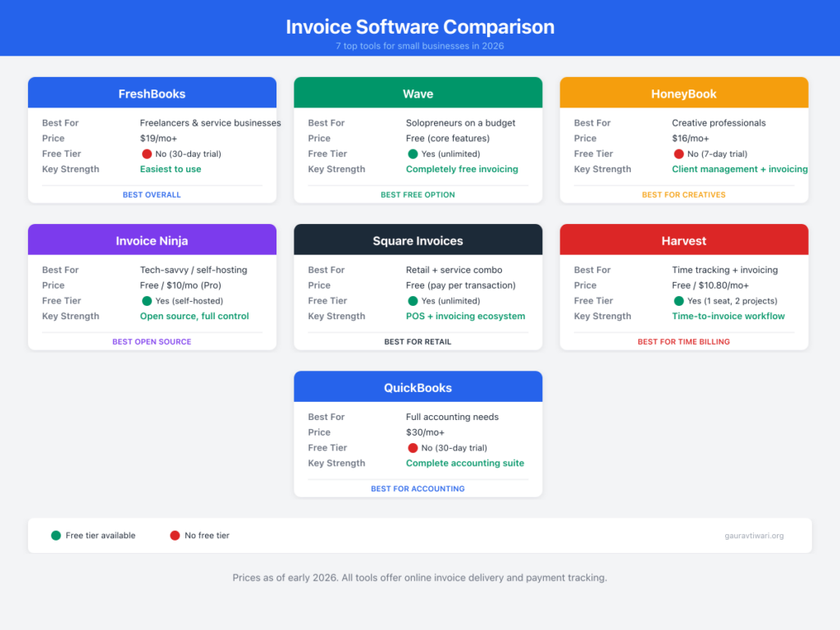Click 'POS + invoicing ecosystem' on Square Invoices

click(x=466, y=316)
